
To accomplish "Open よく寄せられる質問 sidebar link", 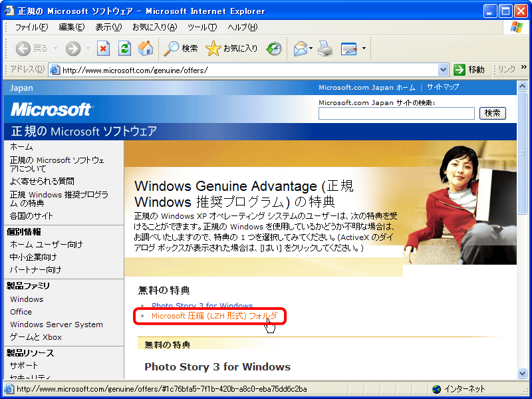I will [42, 182].
